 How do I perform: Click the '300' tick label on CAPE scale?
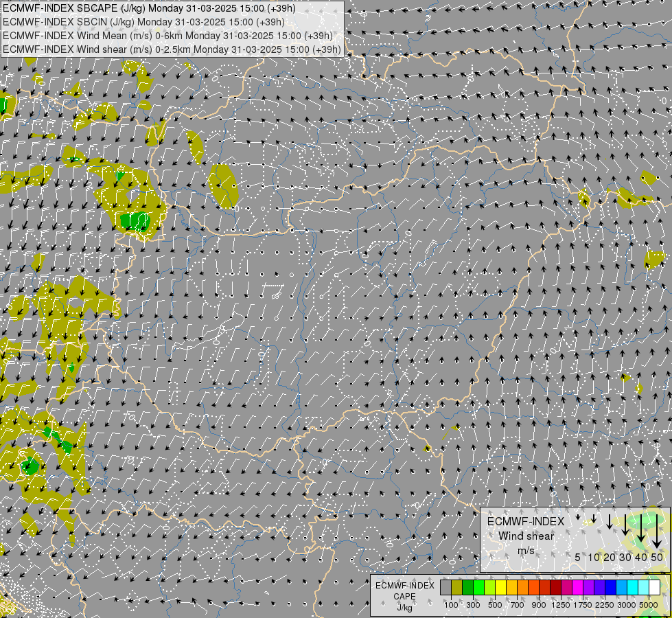point(473,605)
